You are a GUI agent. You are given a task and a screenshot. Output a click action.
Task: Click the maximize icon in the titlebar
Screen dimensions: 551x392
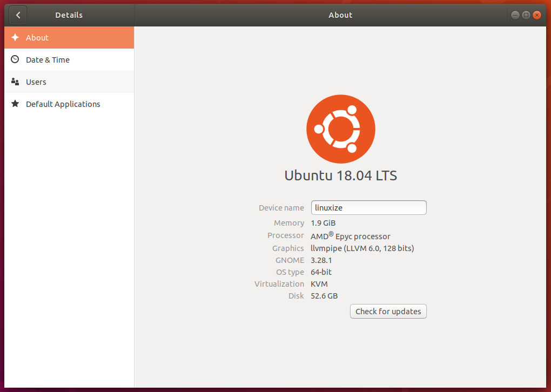click(526, 15)
